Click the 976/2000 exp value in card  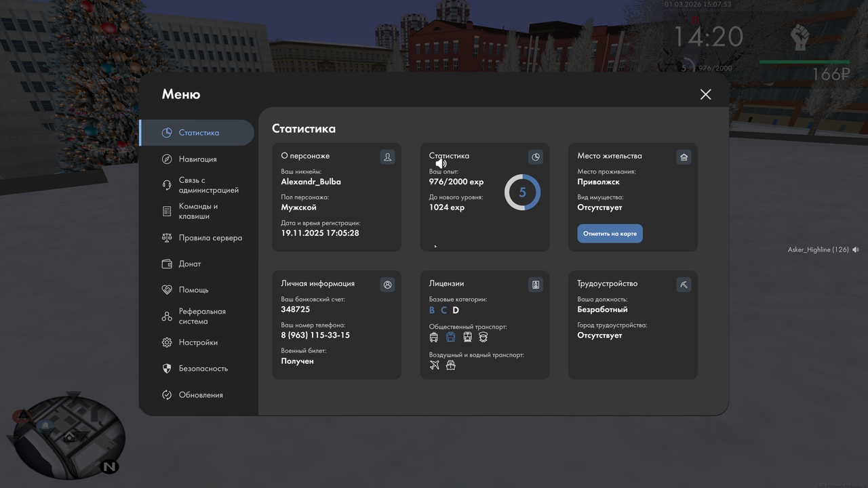(456, 182)
